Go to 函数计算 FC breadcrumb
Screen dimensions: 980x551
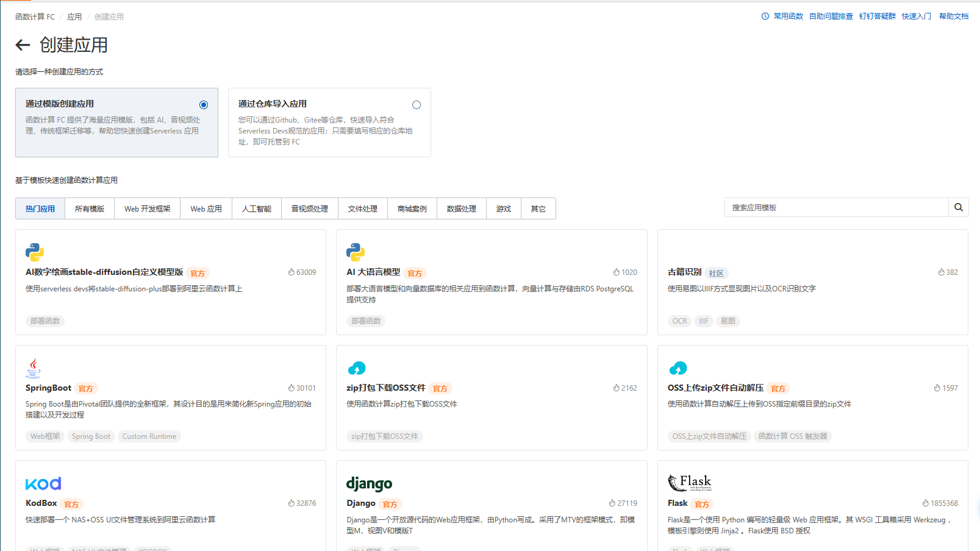35,17
